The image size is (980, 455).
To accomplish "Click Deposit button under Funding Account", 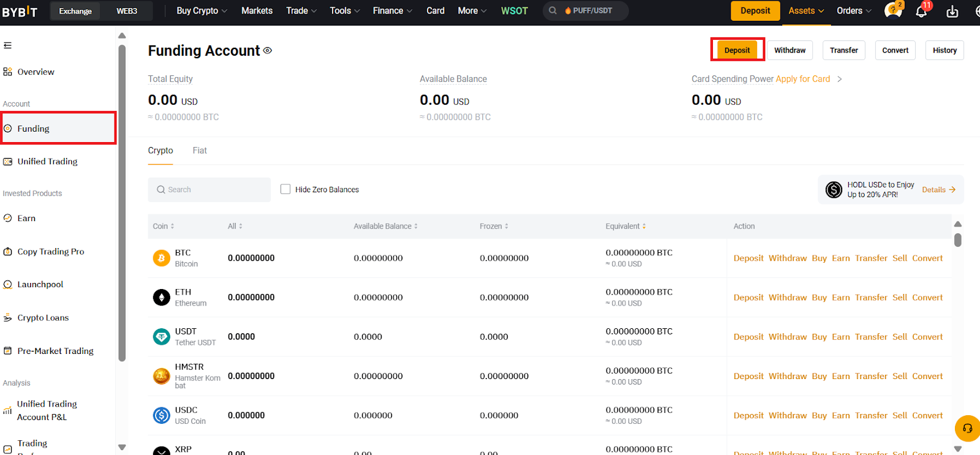I will (737, 50).
